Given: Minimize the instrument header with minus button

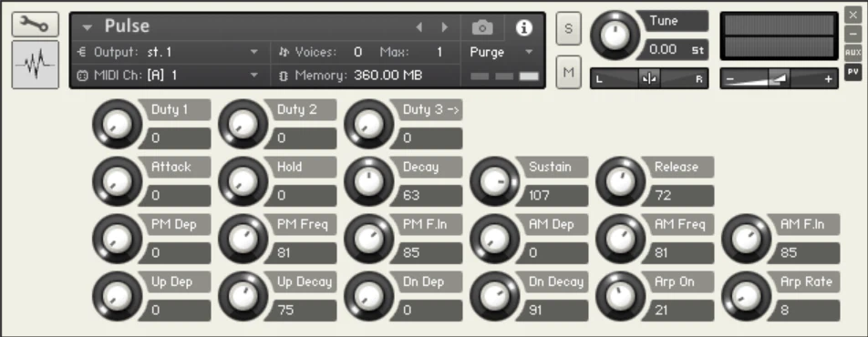Looking at the screenshot, I should [x=853, y=35].
